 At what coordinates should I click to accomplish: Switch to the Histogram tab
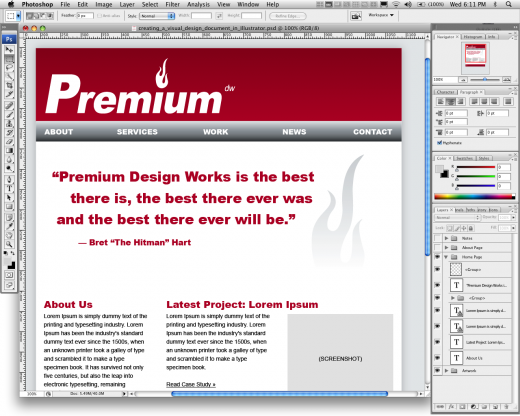(473, 37)
